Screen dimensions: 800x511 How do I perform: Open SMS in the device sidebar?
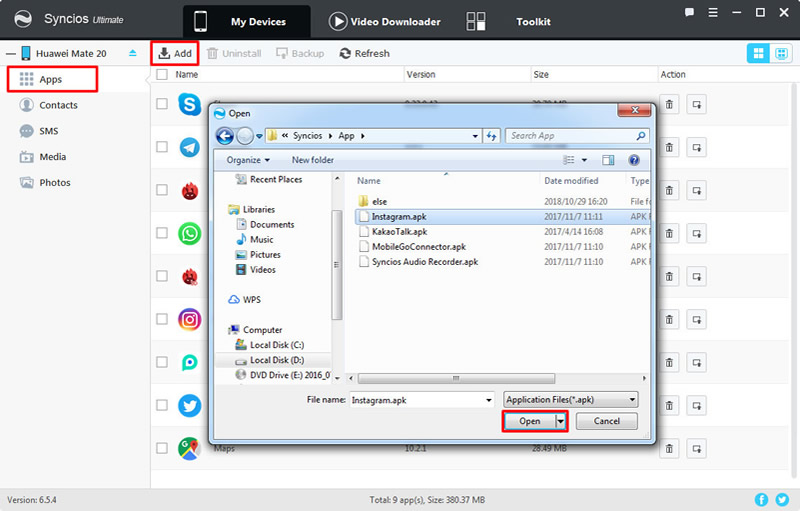pyautogui.click(x=39, y=131)
